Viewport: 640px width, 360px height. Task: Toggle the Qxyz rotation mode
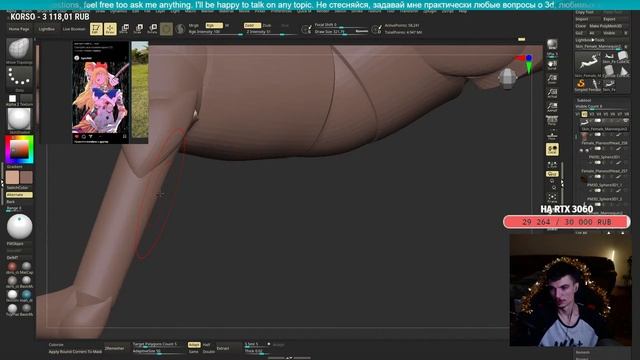[552, 174]
